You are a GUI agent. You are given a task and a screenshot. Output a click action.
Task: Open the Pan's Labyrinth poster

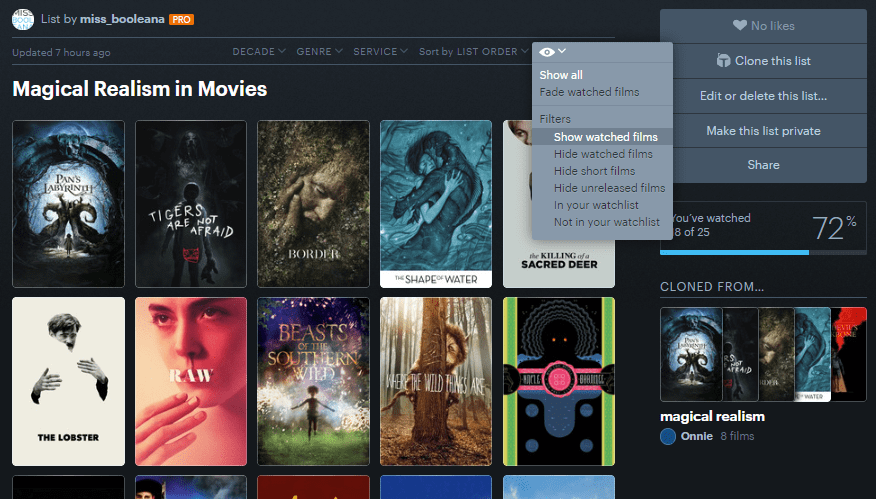[68, 204]
